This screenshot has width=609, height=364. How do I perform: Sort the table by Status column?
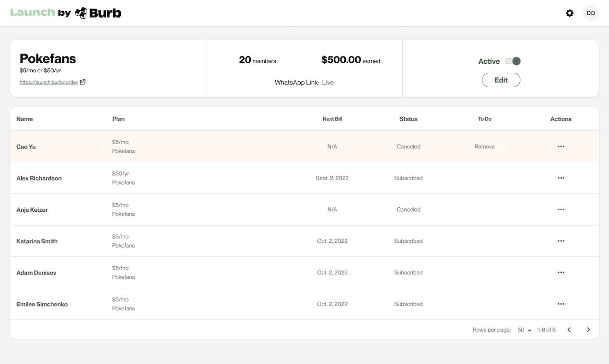pos(409,119)
